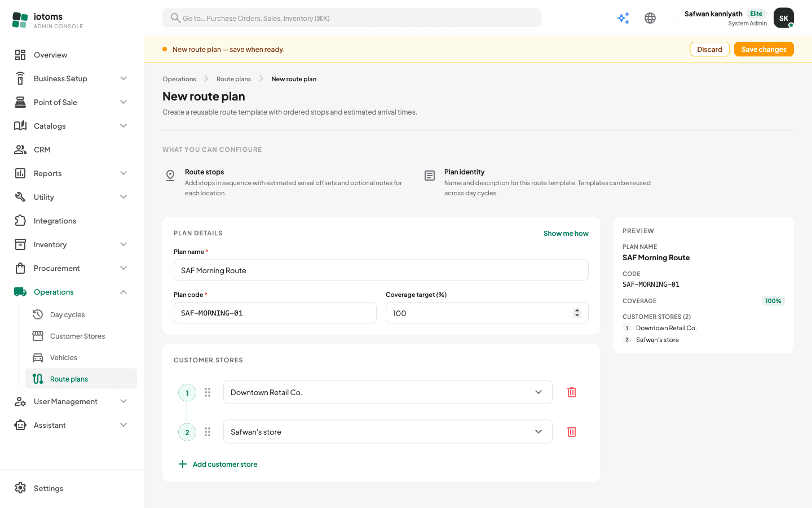Click the Vehicles car icon
Image resolution: width=812 pixels, height=508 pixels.
pyautogui.click(x=38, y=357)
